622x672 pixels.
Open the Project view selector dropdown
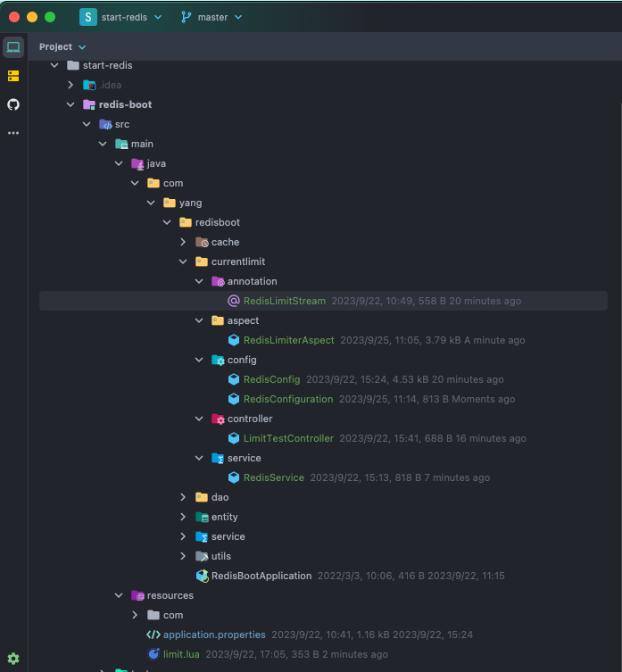tap(62, 46)
